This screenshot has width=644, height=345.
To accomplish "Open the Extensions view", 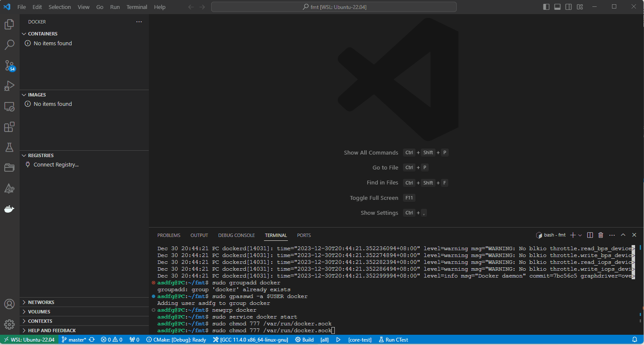I will (9, 127).
